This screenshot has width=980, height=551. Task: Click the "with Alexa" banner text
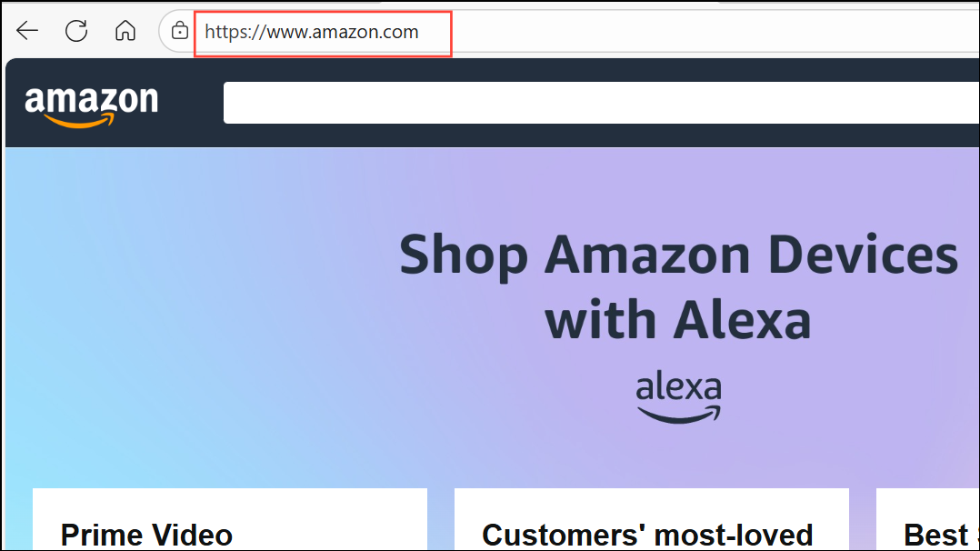point(678,320)
